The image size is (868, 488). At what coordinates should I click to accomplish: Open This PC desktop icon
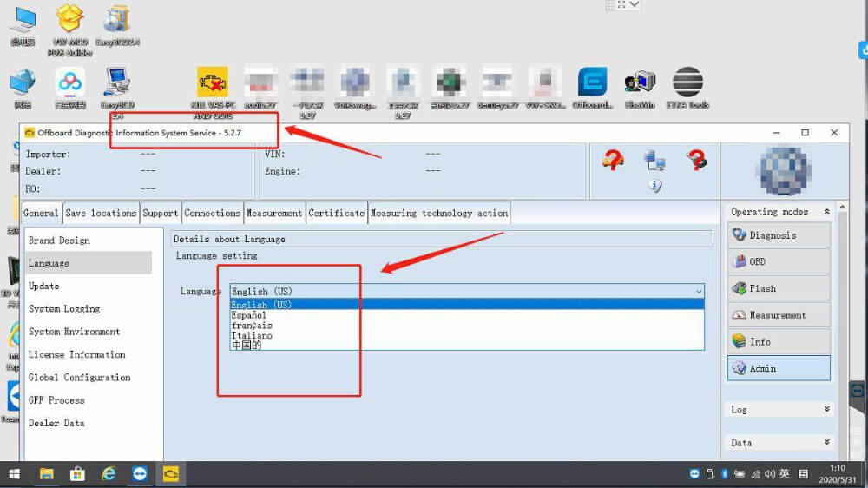[23, 25]
